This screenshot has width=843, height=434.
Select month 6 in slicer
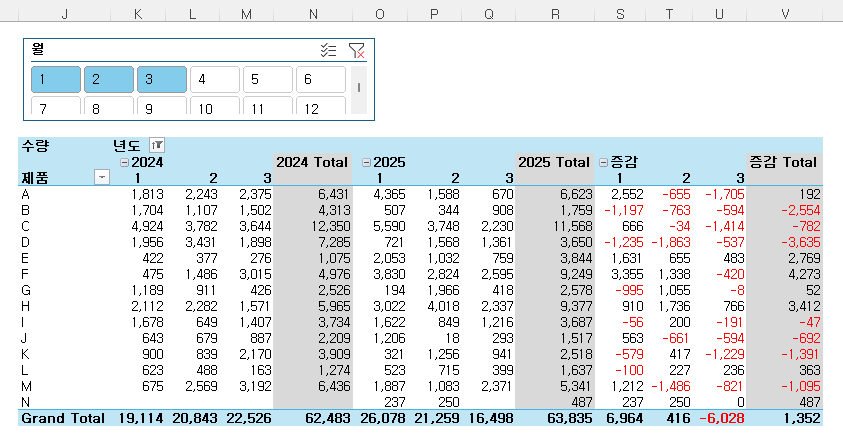pos(320,80)
